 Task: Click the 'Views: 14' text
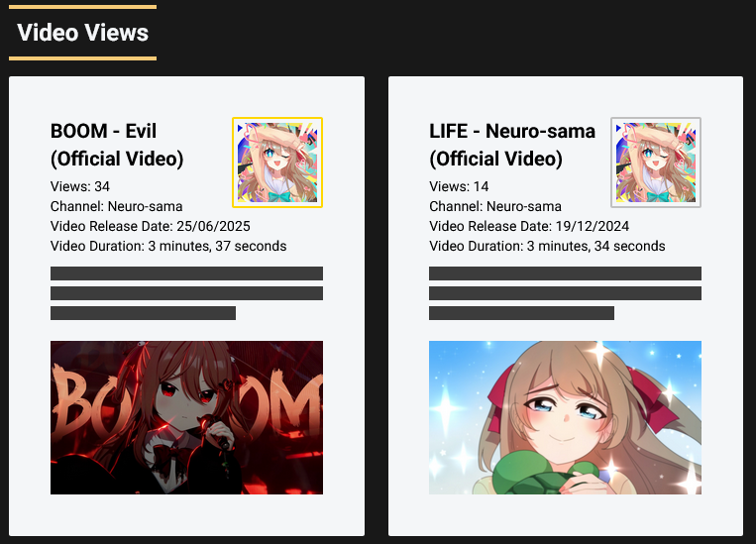pyautogui.click(x=459, y=186)
